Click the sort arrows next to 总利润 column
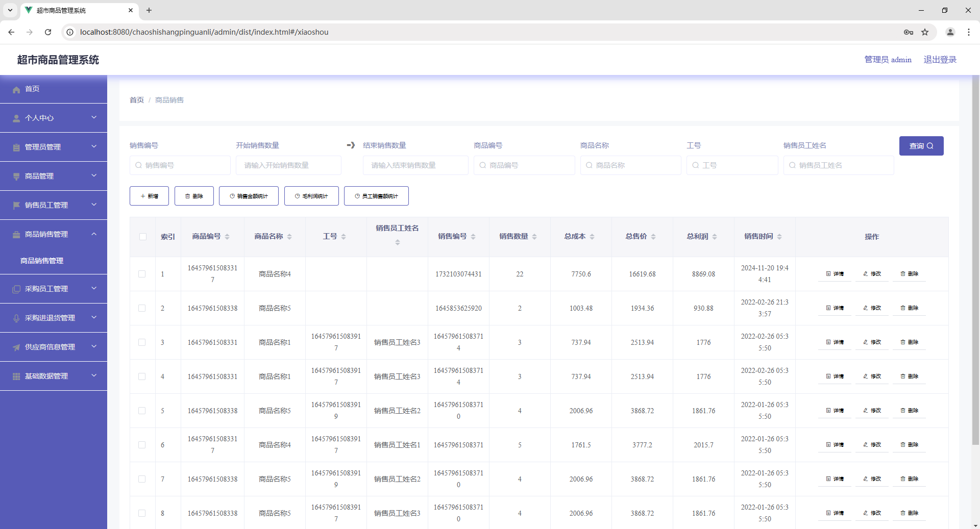 (x=715, y=237)
